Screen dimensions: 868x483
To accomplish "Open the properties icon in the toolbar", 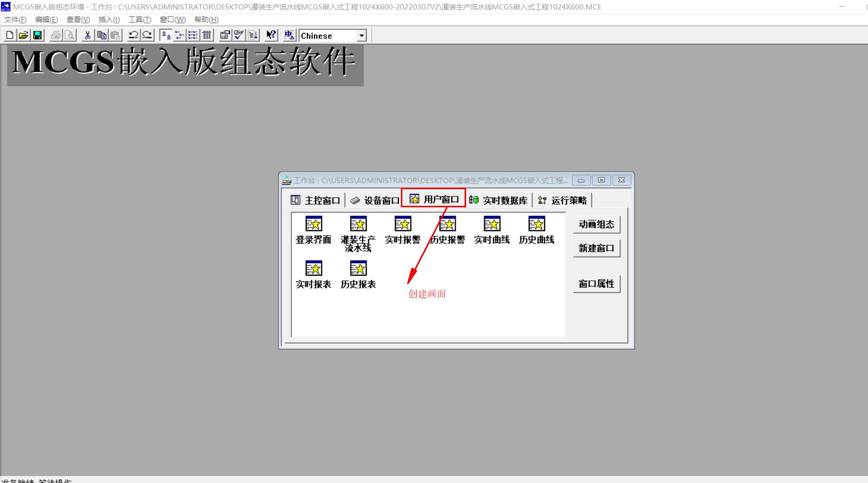I will pyautogui.click(x=225, y=35).
